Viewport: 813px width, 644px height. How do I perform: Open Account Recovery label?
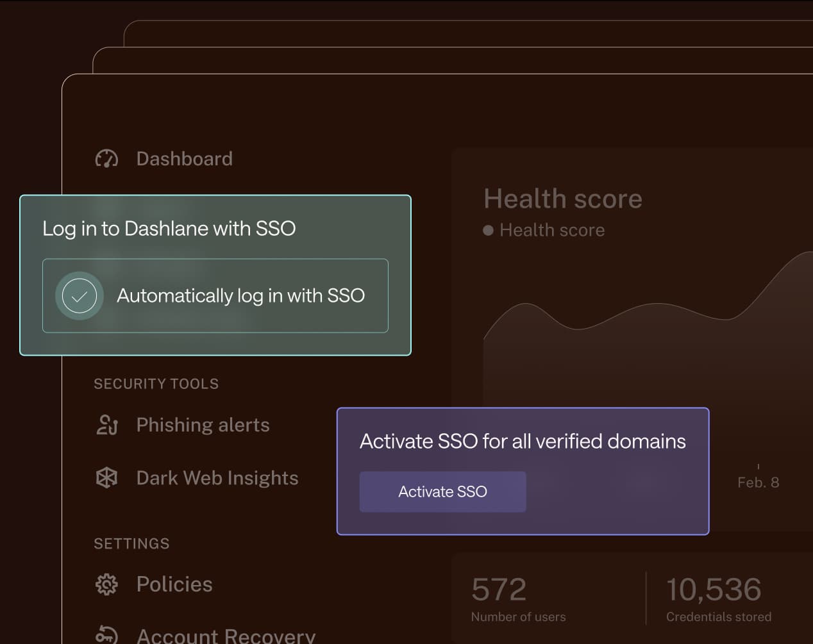point(226,635)
